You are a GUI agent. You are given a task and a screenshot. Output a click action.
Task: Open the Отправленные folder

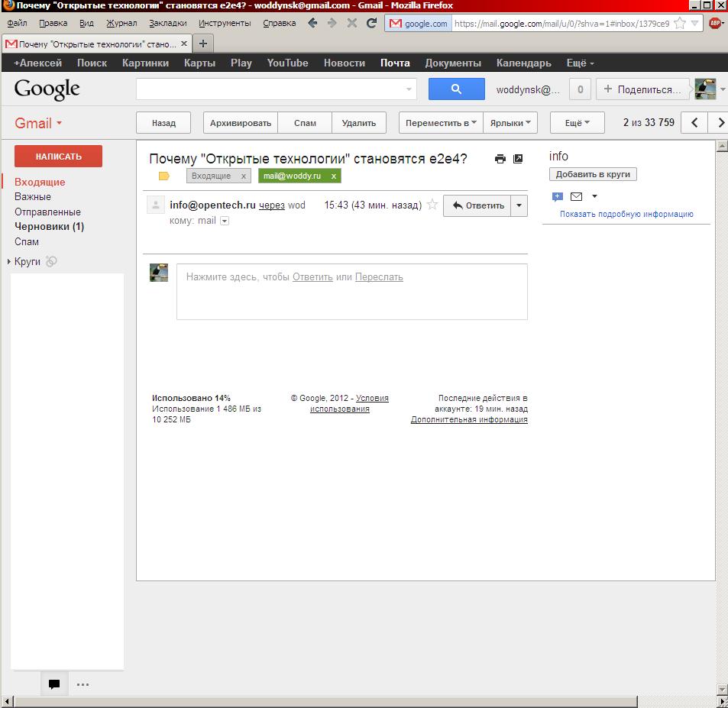[x=47, y=212]
